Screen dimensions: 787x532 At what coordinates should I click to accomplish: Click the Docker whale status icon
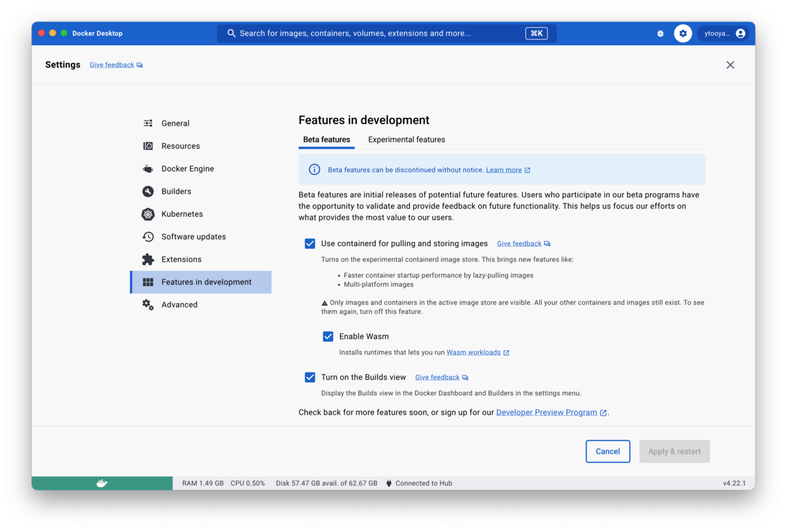[102, 483]
